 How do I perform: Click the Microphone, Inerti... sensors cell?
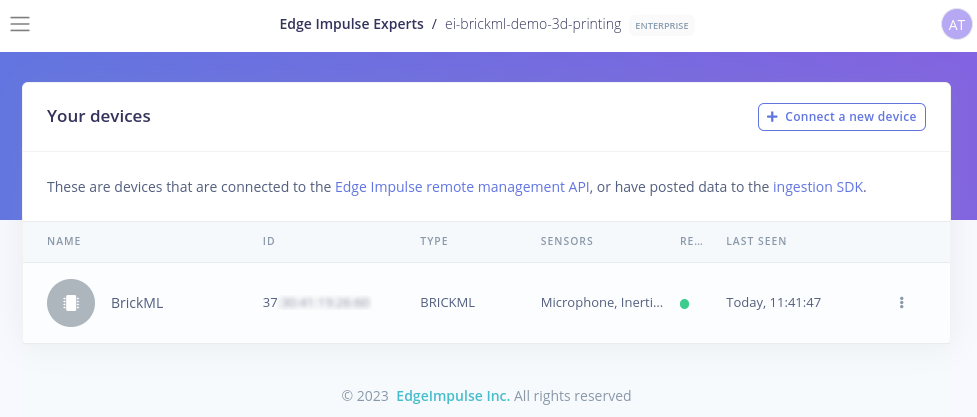tap(602, 303)
